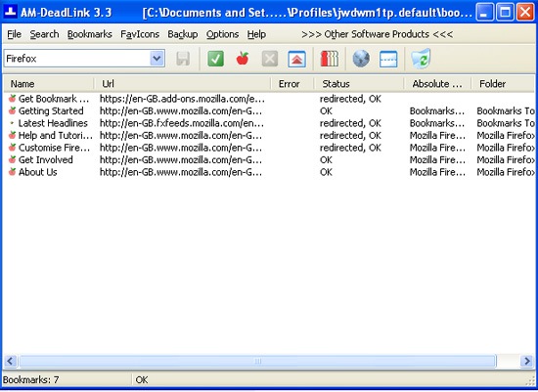Open the FavIcons menu

point(140,34)
